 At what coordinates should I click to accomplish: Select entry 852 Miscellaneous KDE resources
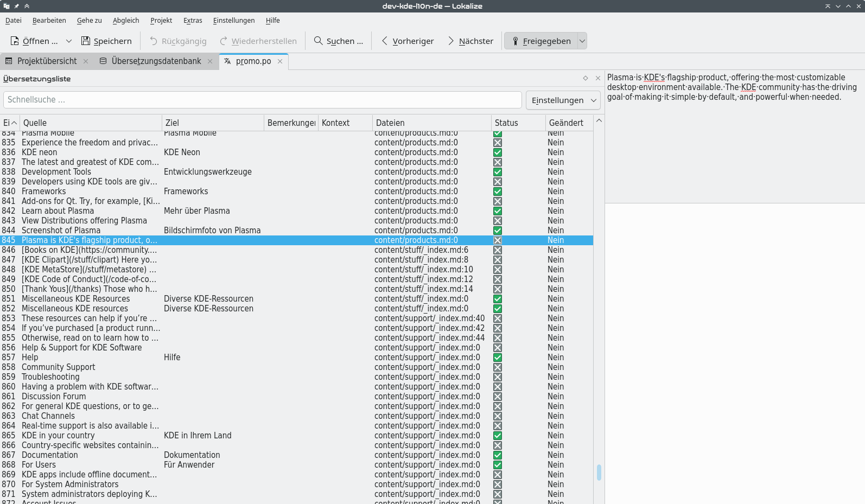296,309
